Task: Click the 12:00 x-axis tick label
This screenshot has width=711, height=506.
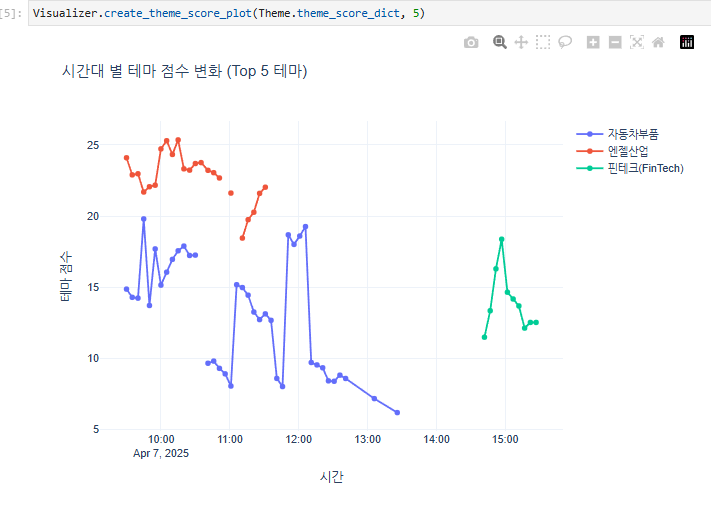Action: coord(299,439)
